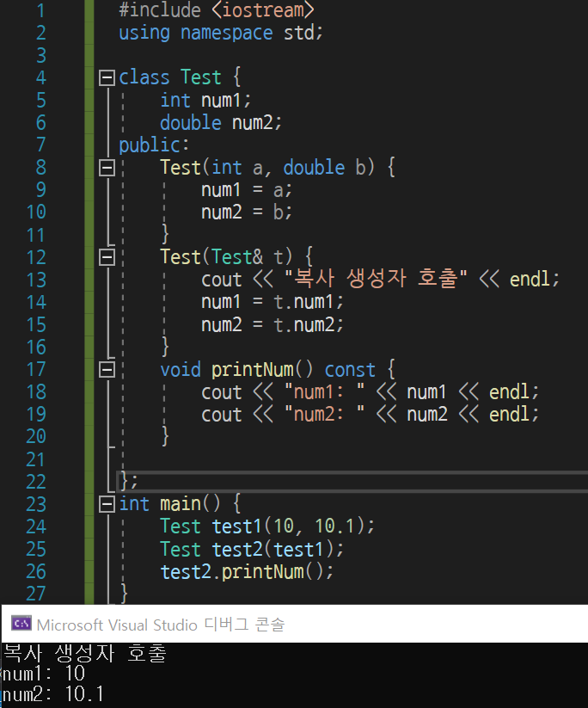
Task: Collapse the Test(int a, double b) constructor
Action: (107, 168)
